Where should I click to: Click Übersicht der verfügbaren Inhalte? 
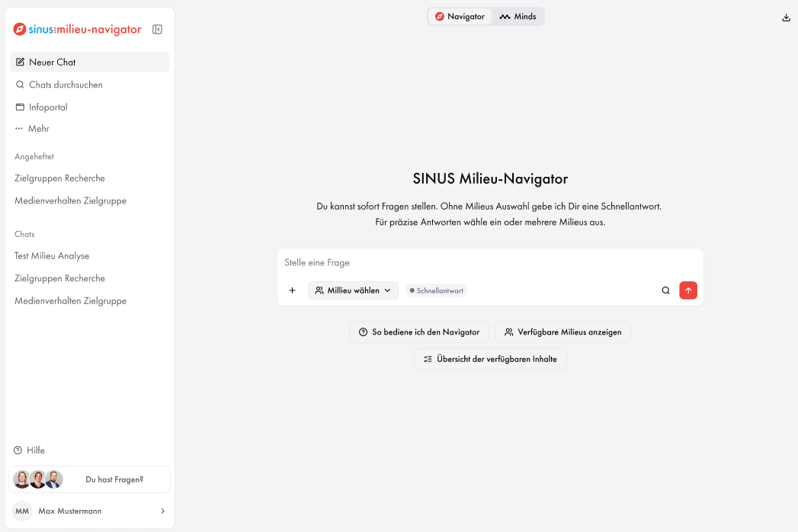490,359
